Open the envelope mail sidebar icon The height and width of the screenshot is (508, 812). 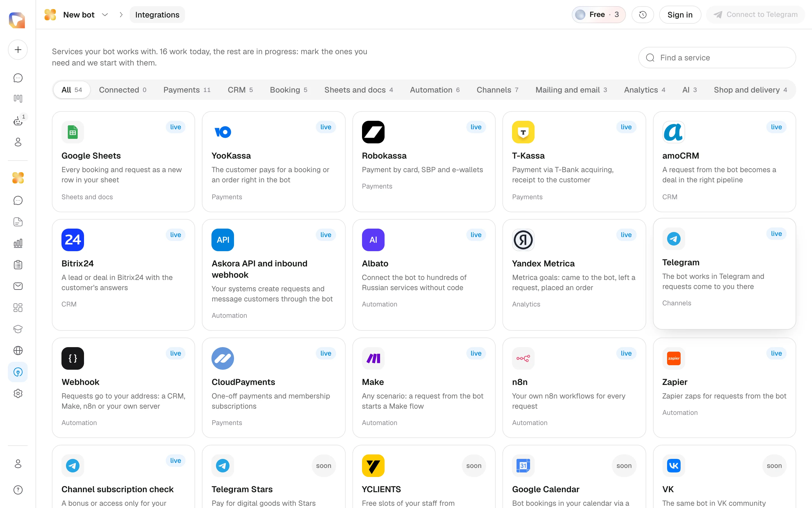point(18,286)
